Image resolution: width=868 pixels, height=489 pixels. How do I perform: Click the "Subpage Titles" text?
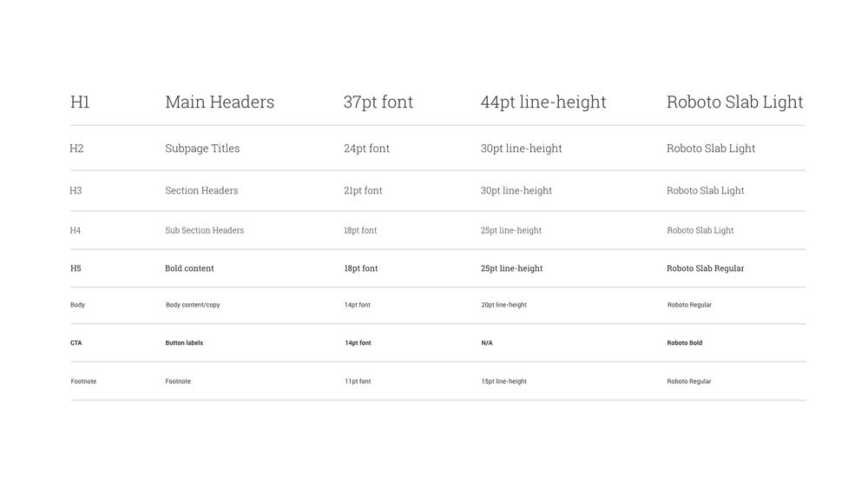coord(202,149)
